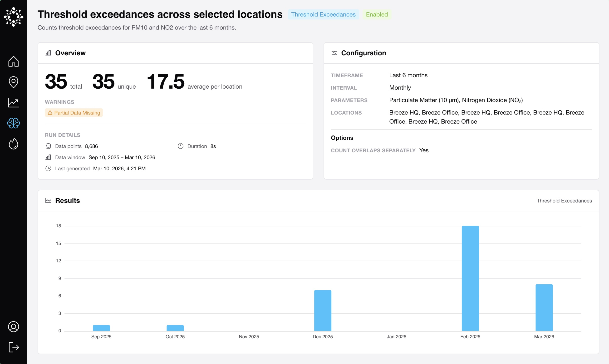The image size is (609, 364).
Task: Select the brain insights icon
Action: [x=14, y=123]
